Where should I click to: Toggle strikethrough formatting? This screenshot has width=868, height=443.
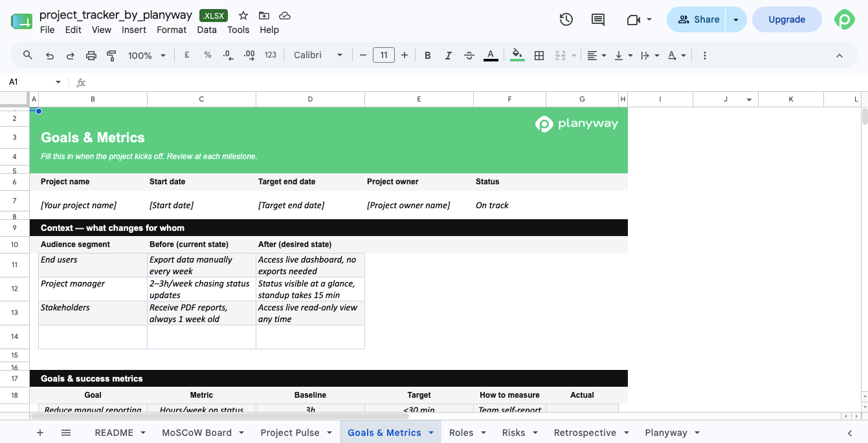coord(469,56)
